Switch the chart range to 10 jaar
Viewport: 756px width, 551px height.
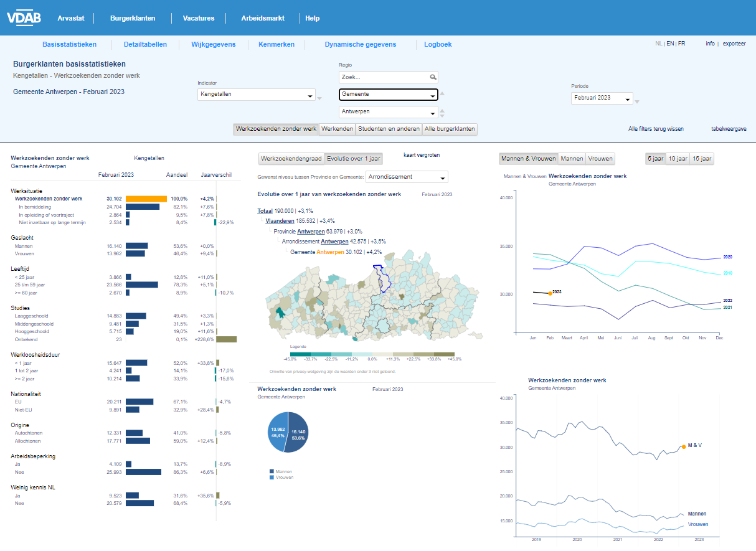678,159
